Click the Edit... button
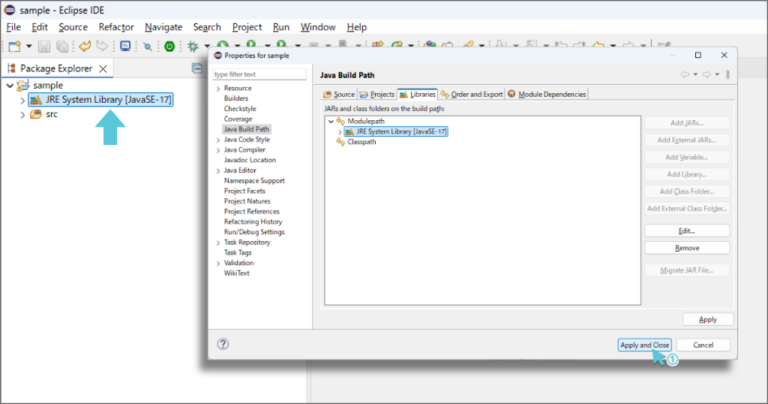The width and height of the screenshot is (768, 404). coord(687,230)
